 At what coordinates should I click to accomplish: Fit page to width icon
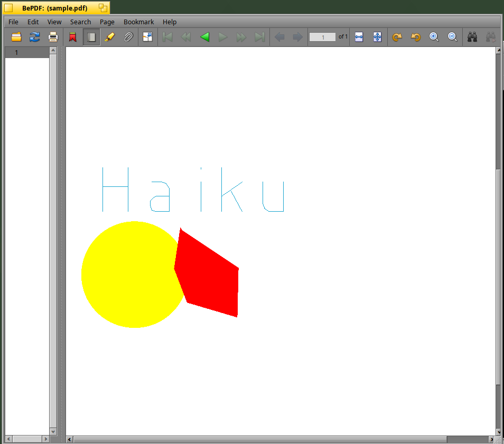(x=359, y=37)
